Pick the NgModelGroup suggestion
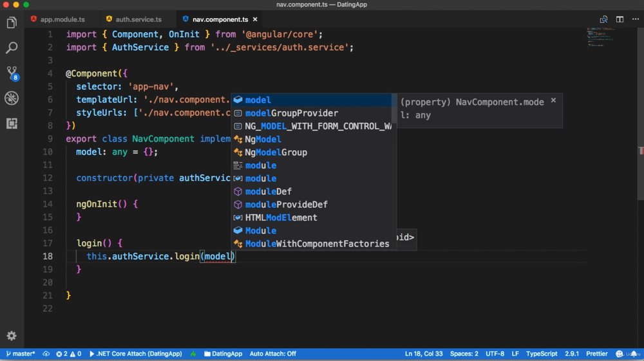The height and width of the screenshot is (361, 644). [311, 153]
